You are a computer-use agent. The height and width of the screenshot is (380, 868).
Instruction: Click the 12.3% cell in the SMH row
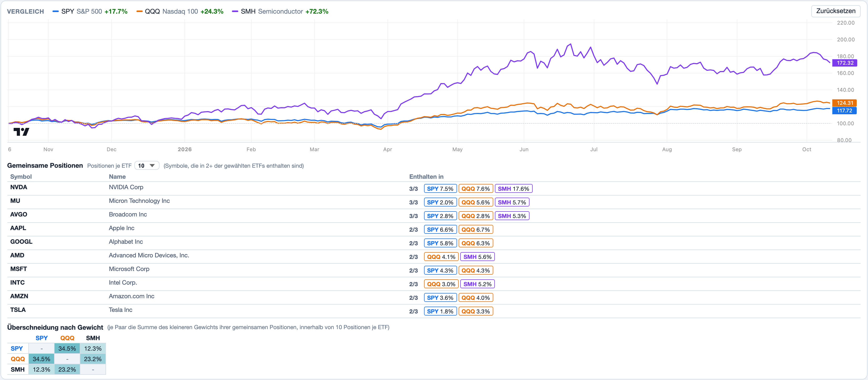tap(41, 370)
